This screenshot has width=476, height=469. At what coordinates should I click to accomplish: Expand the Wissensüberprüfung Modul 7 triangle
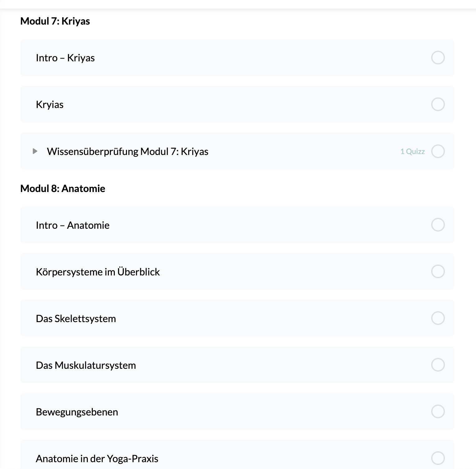point(35,151)
